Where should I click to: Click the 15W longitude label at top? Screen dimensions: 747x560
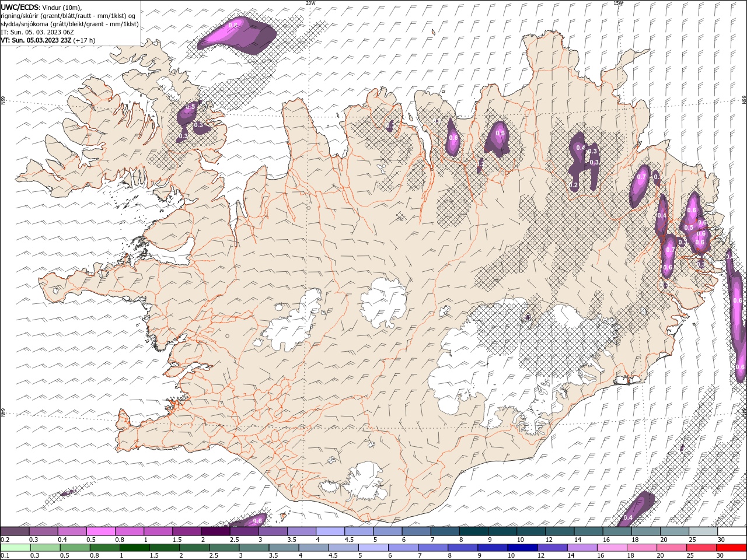click(618, 3)
